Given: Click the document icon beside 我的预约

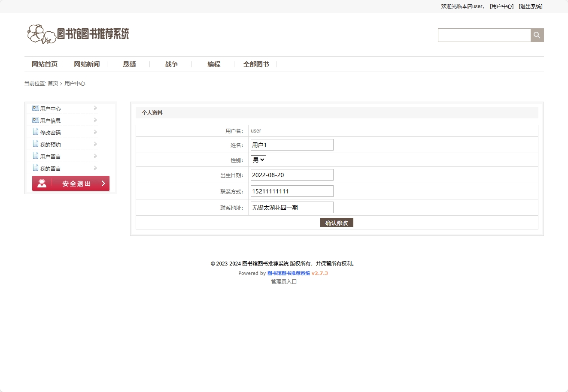Looking at the screenshot, I should [36, 144].
